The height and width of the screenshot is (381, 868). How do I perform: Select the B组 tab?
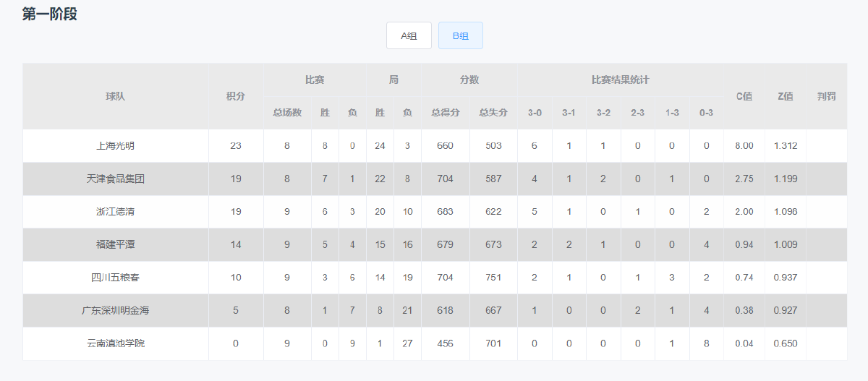461,35
